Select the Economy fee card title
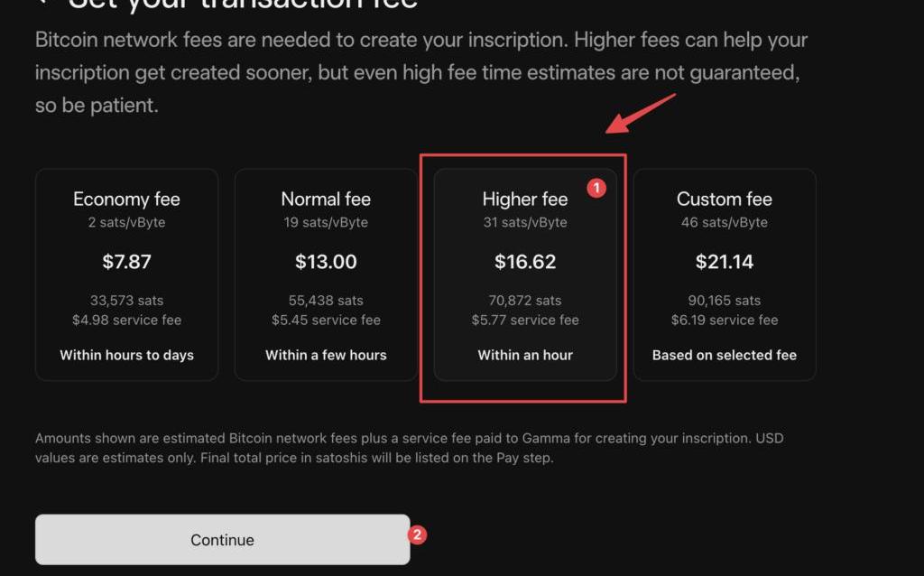This screenshot has width=924, height=576. (x=126, y=200)
